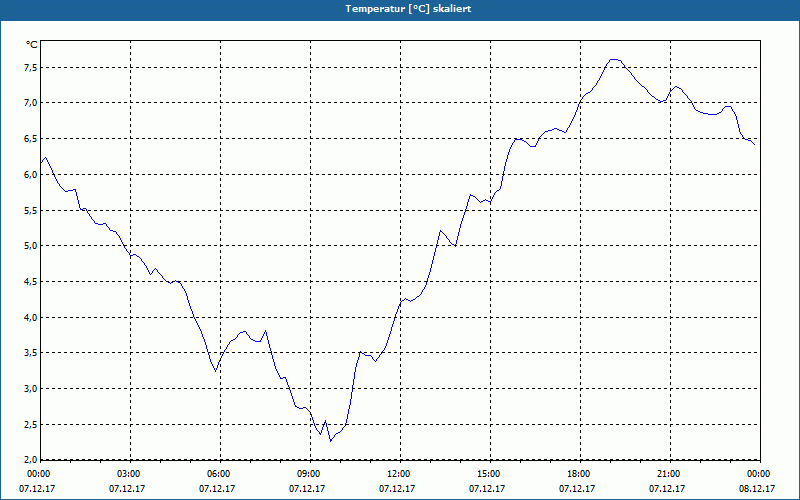Click the 07.12.17 date under 18:00

pyautogui.click(x=577, y=489)
